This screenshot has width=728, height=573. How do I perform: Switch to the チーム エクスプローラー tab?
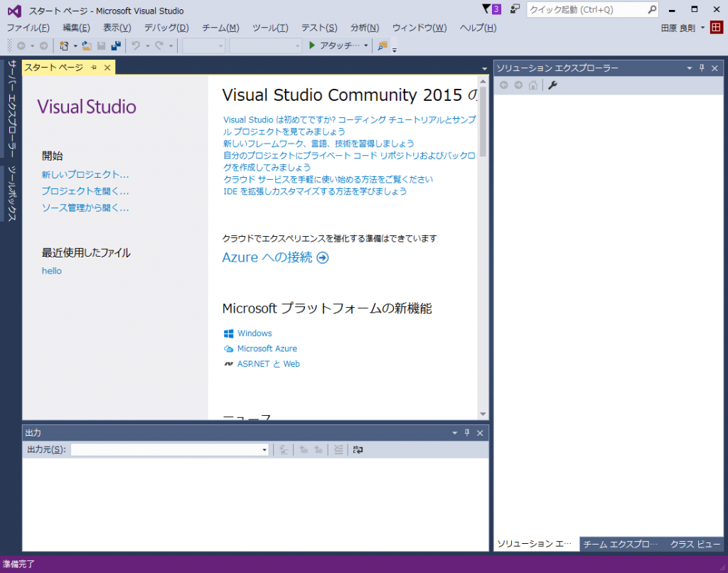pos(620,544)
